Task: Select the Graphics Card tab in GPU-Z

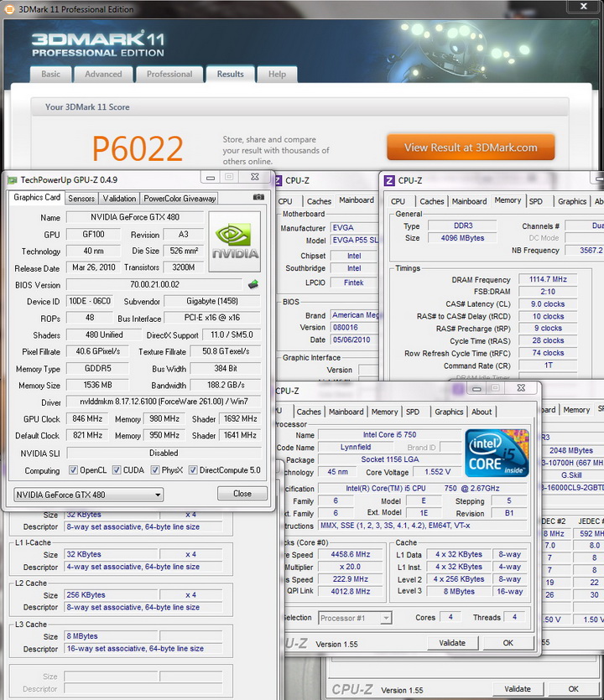Action: (x=37, y=197)
